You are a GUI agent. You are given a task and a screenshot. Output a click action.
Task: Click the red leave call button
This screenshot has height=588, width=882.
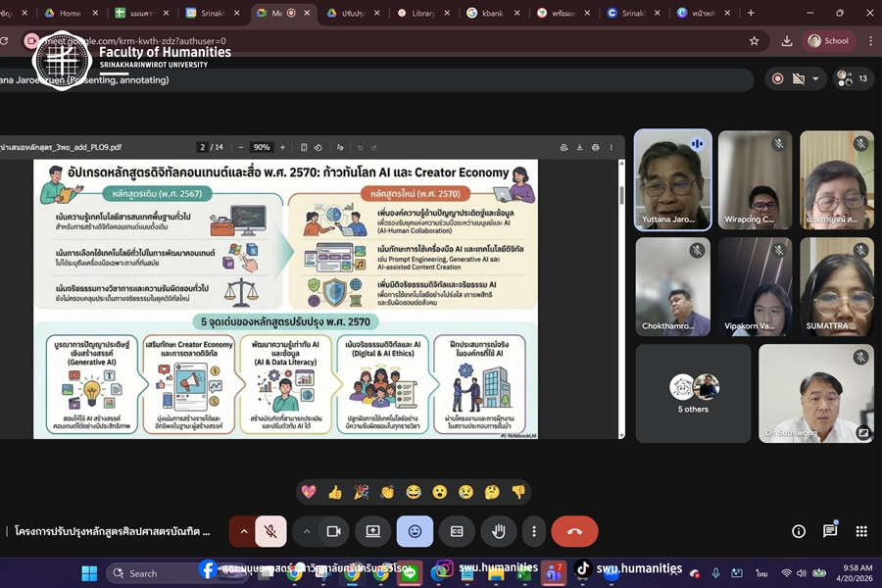click(x=574, y=531)
